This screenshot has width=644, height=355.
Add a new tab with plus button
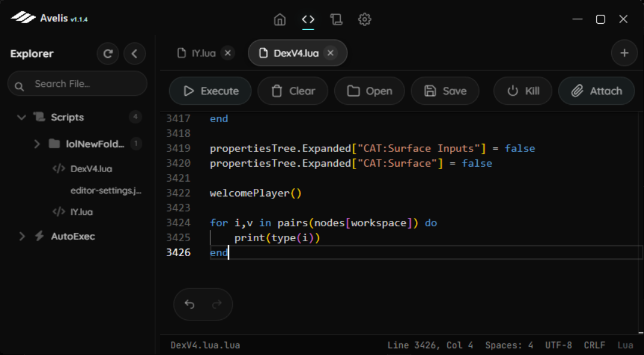pyautogui.click(x=624, y=53)
